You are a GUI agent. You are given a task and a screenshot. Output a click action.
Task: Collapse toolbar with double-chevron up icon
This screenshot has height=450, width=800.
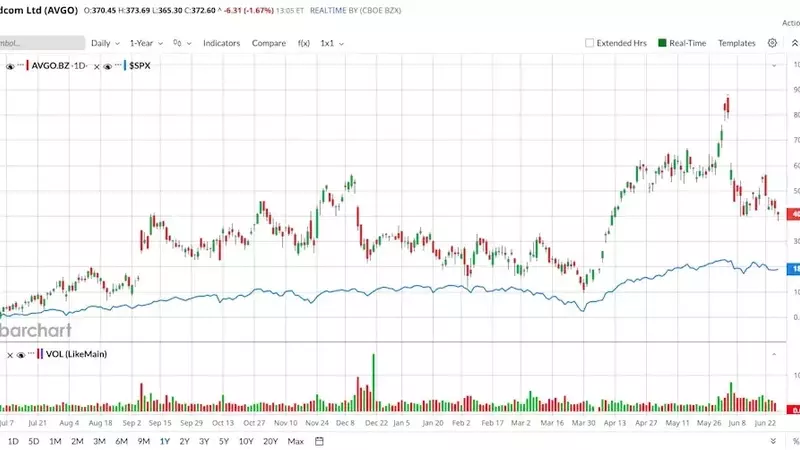click(795, 43)
